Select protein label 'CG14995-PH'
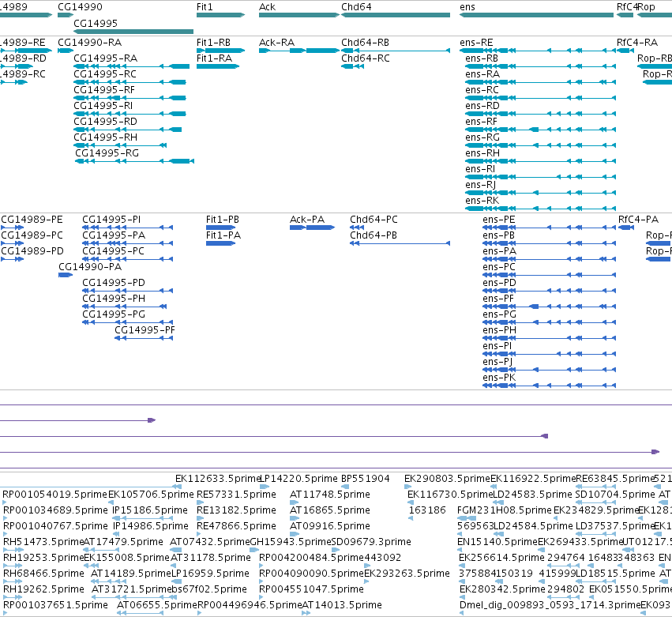Viewport: 672px width, 617px height. 114,299
